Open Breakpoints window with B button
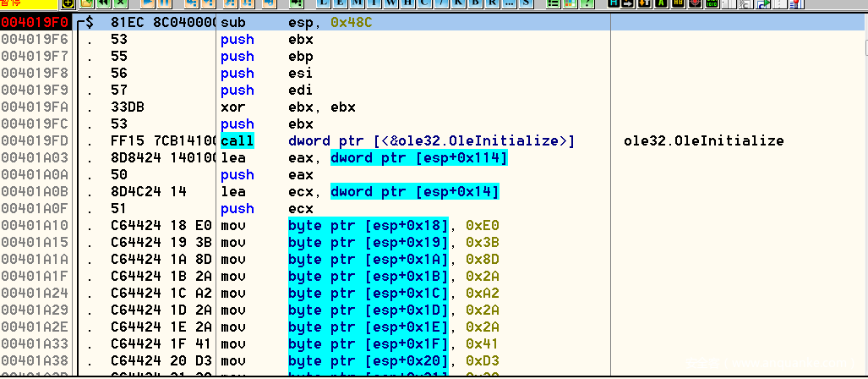Viewport: 868px width, 379px height. tap(475, 3)
